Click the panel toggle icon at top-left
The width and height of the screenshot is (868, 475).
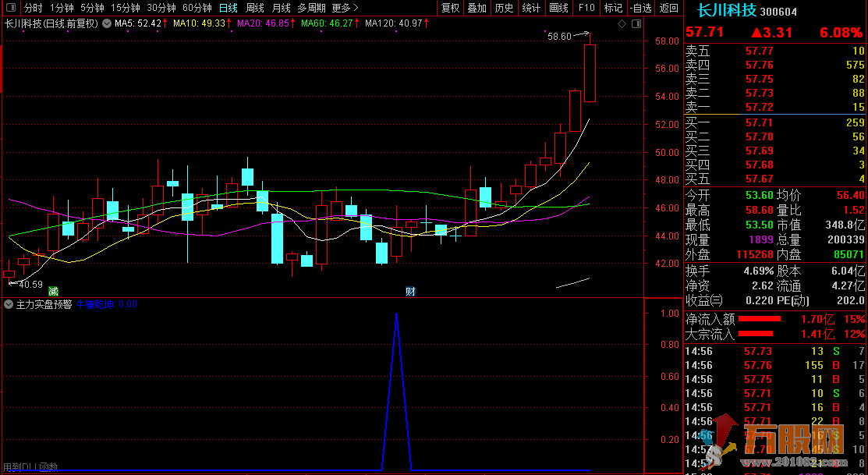(10, 8)
